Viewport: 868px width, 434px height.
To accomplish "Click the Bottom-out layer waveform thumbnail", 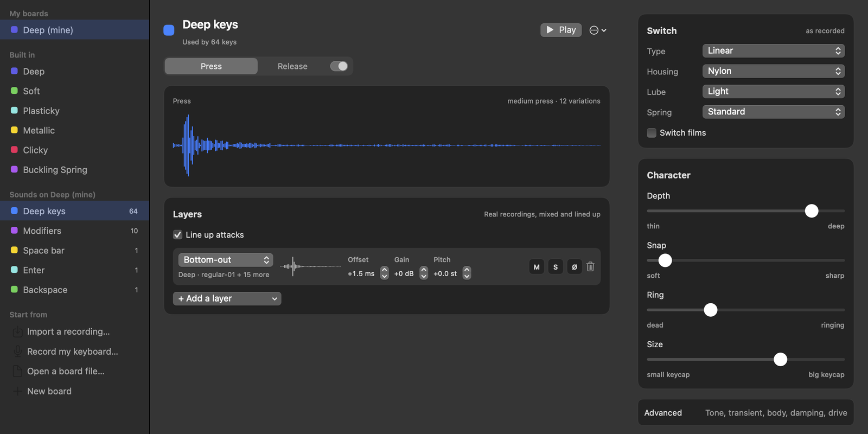I will (310, 266).
